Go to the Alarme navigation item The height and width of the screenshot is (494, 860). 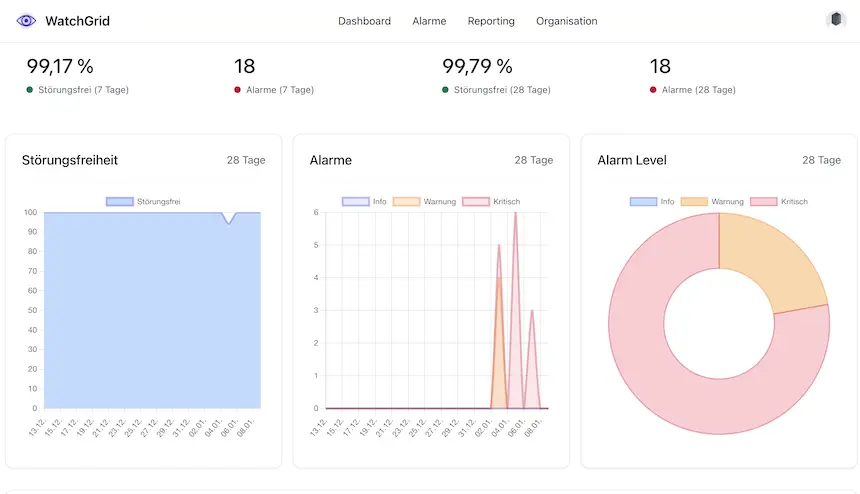pyautogui.click(x=429, y=21)
